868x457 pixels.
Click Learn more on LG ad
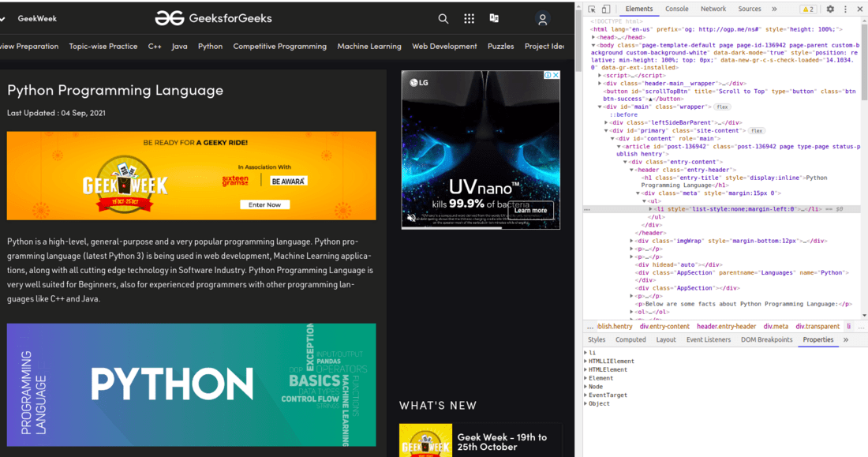click(x=530, y=210)
